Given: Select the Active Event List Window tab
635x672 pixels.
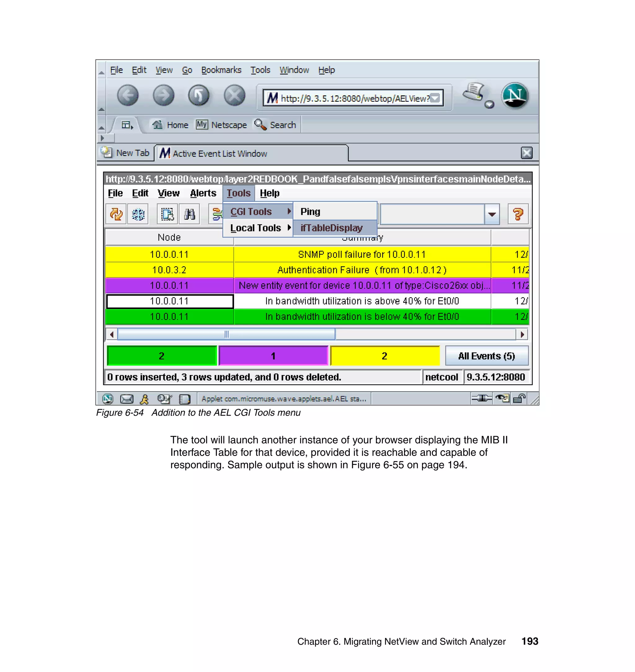Looking at the screenshot, I should (251, 153).
